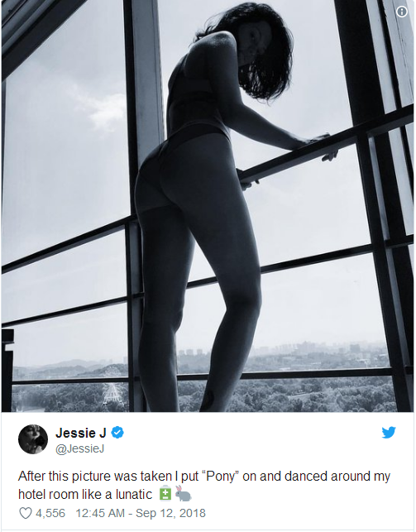Click the line 'hotel room like a lunatic'
This screenshot has height=532, width=416.
pos(85,494)
